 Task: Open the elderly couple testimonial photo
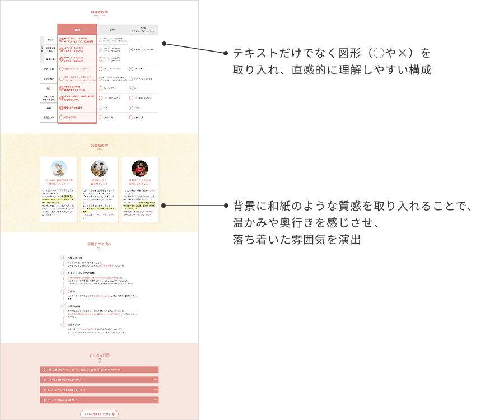(59, 169)
